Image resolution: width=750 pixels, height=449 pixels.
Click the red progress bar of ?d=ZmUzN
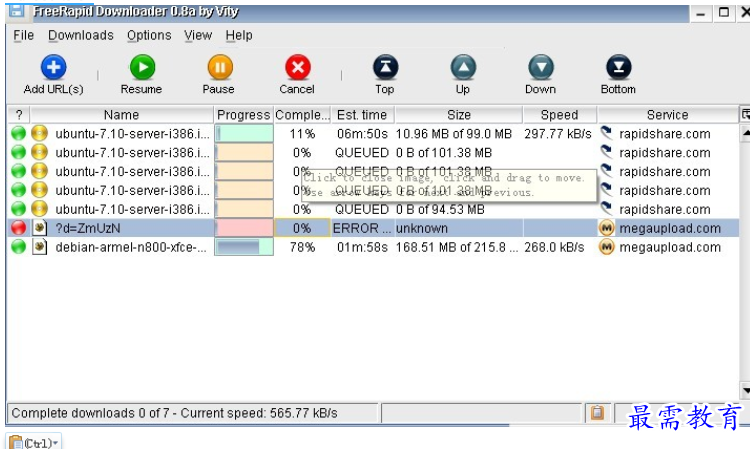pyautogui.click(x=244, y=228)
